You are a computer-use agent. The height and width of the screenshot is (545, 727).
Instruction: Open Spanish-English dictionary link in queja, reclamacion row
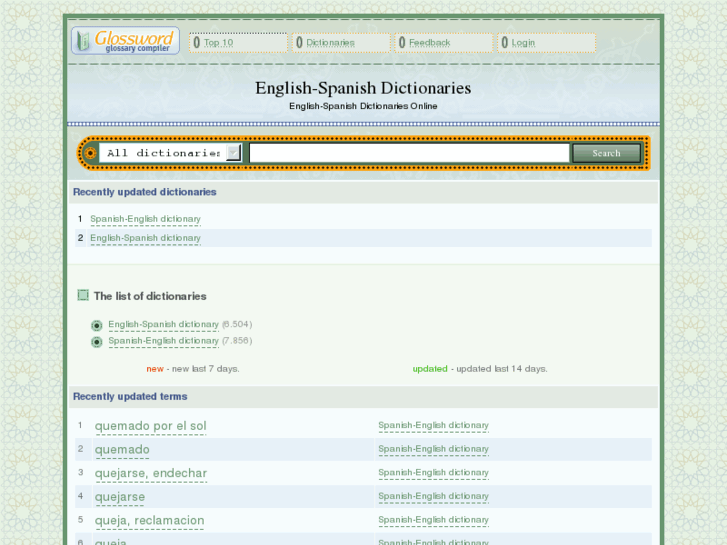pyautogui.click(x=434, y=520)
